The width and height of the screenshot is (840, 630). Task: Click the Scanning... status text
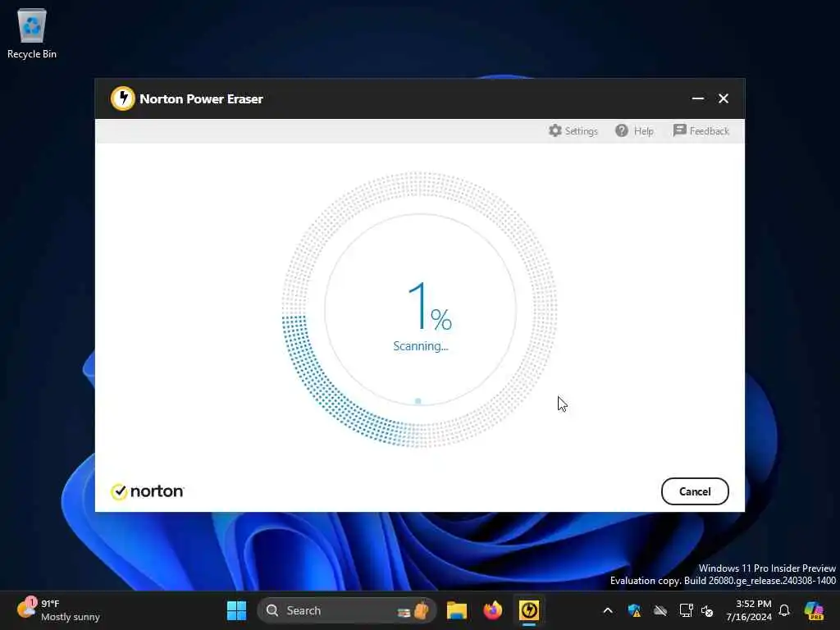[421, 346]
